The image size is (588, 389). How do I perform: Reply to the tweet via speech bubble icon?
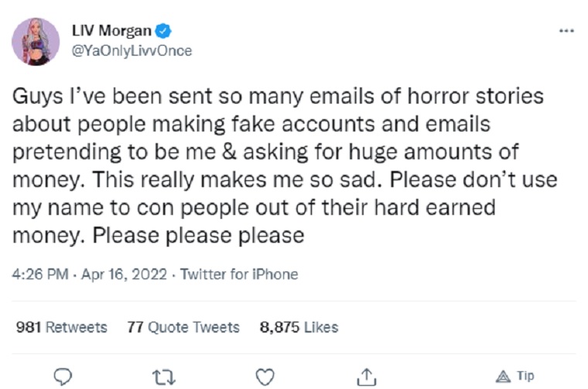[64, 376]
